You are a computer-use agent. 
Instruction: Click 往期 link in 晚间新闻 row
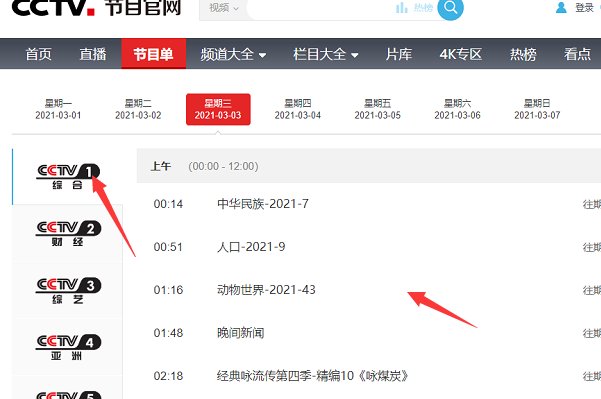click(x=592, y=333)
